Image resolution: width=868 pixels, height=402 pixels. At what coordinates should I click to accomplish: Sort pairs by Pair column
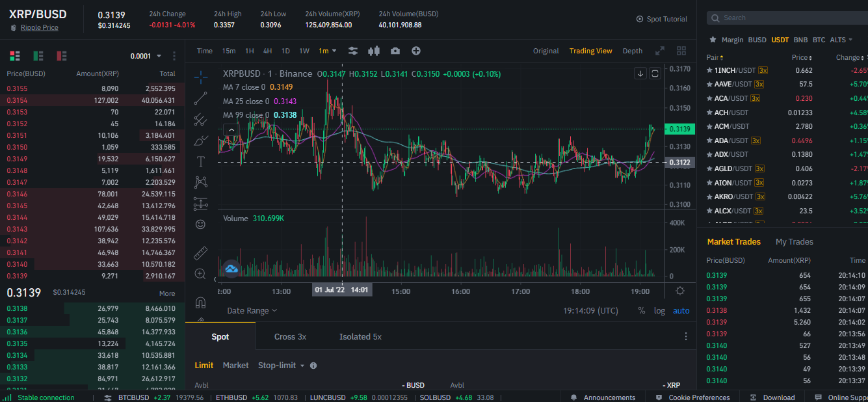(715, 57)
